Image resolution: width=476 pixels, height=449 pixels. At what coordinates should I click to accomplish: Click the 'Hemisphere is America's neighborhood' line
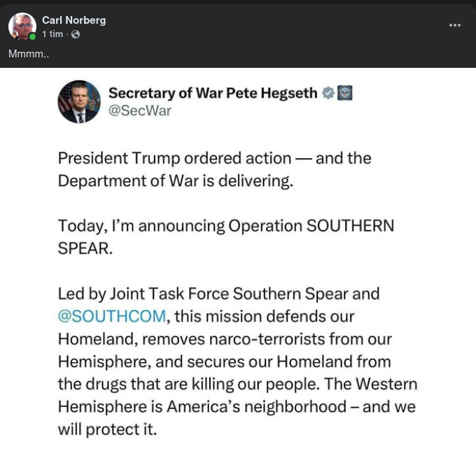pos(236,406)
